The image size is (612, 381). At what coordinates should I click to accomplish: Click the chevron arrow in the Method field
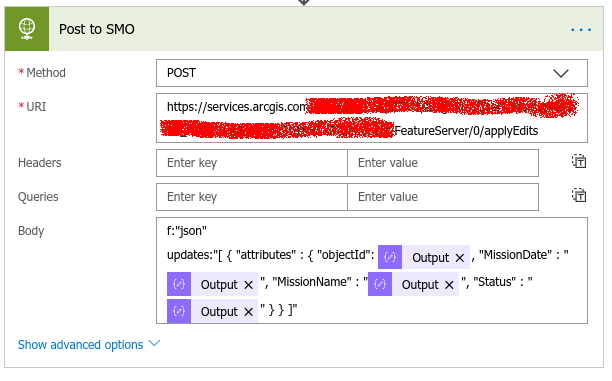pyautogui.click(x=561, y=73)
